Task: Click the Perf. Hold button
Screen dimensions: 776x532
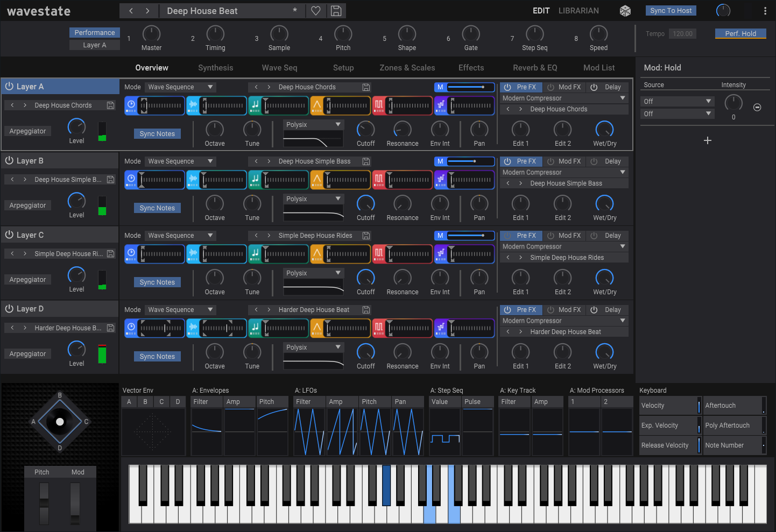Action: (x=740, y=33)
